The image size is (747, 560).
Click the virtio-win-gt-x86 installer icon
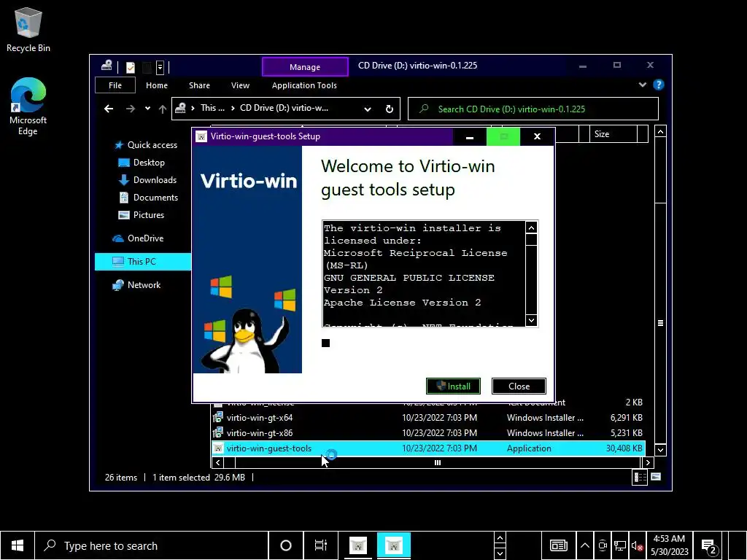pos(217,433)
